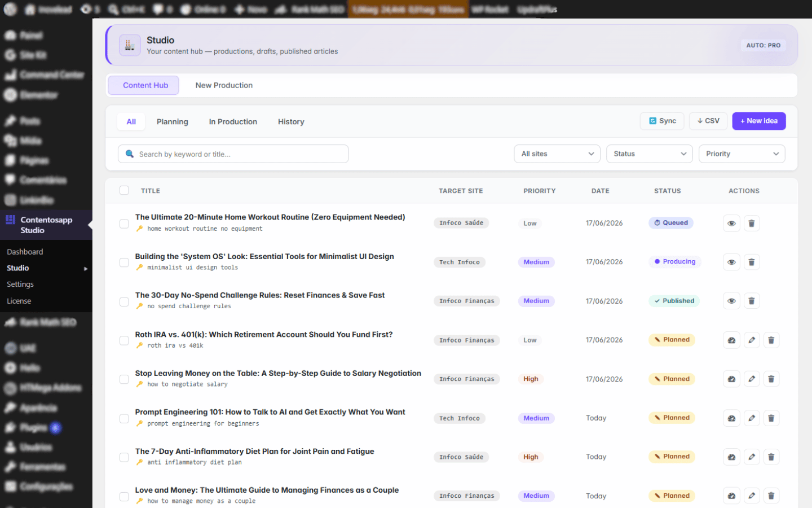This screenshot has height=508, width=812.
Task: Switch to the New Production tab
Action: [x=224, y=85]
